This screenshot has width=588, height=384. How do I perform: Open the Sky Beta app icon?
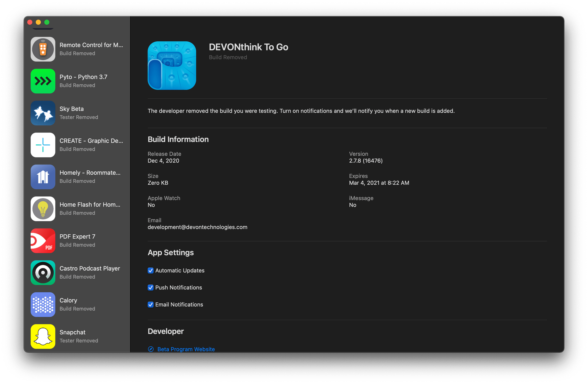pyautogui.click(x=43, y=113)
